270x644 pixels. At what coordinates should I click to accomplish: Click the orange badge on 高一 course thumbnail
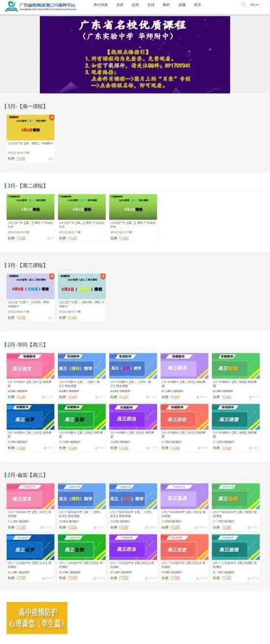[x=52, y=117]
